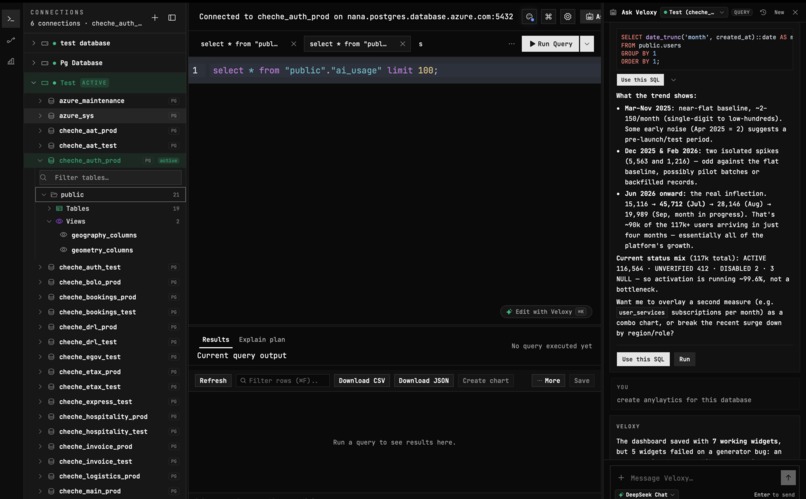Image resolution: width=806 pixels, height=499 pixels.
Task: Expand options next to top Use this SQL
Action: click(673, 80)
